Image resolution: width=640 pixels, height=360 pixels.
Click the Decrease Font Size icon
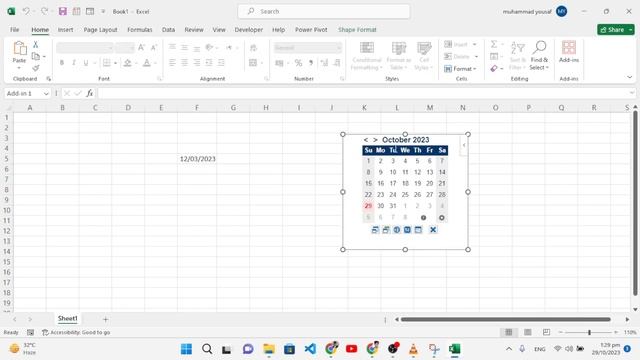coord(154,48)
